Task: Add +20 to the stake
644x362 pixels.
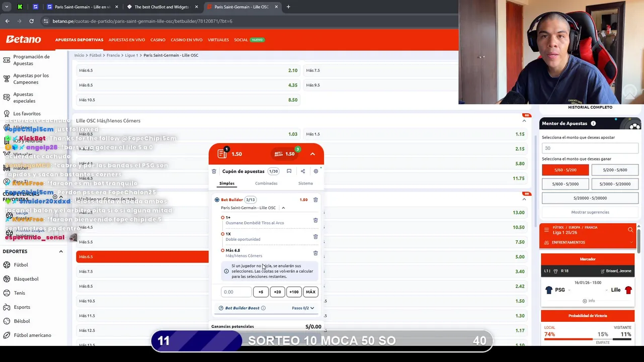Action: tap(277, 292)
